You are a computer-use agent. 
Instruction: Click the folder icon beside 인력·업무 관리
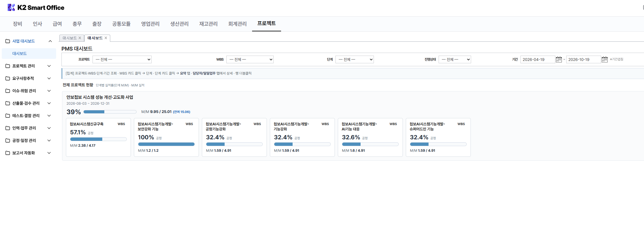tap(8, 128)
